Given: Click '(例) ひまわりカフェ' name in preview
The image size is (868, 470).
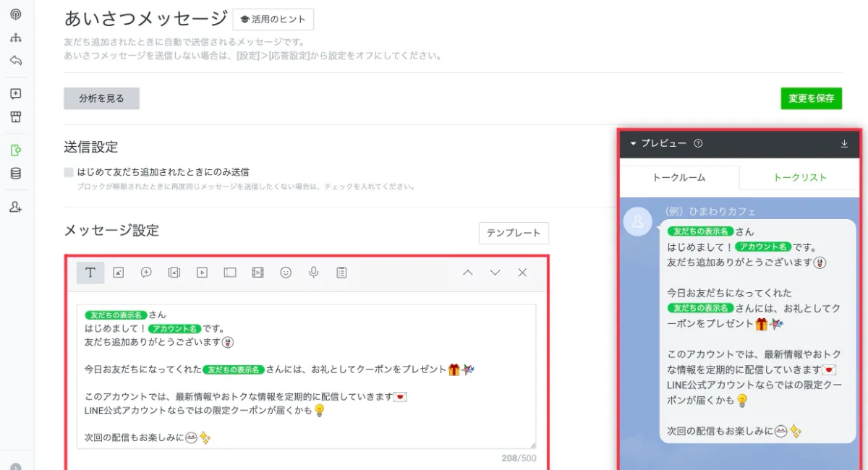Looking at the screenshot, I should 710,212.
